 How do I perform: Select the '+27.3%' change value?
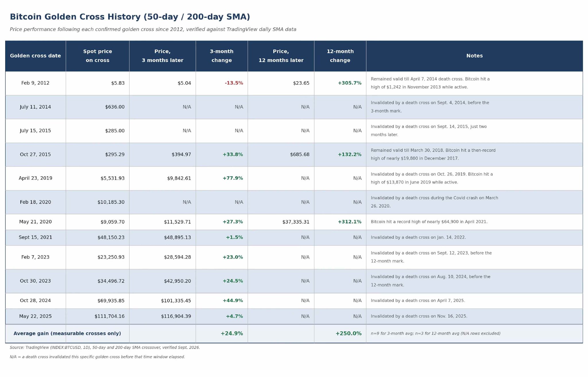click(233, 222)
